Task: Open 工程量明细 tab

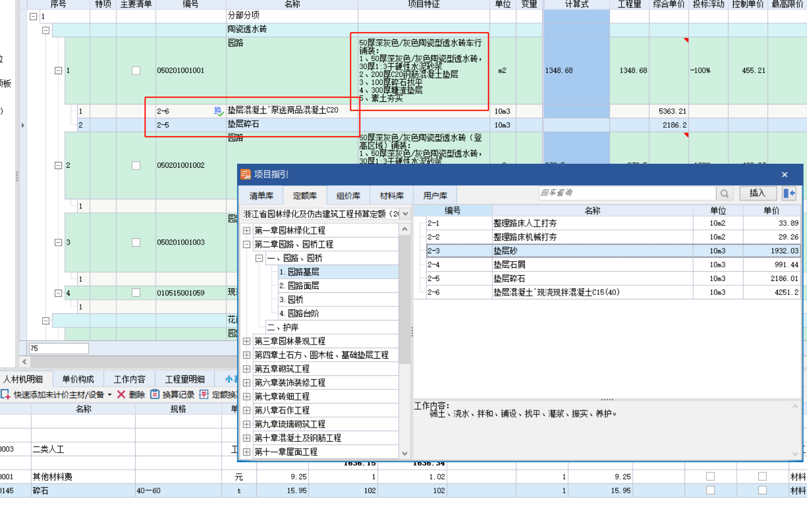Action: pos(185,379)
